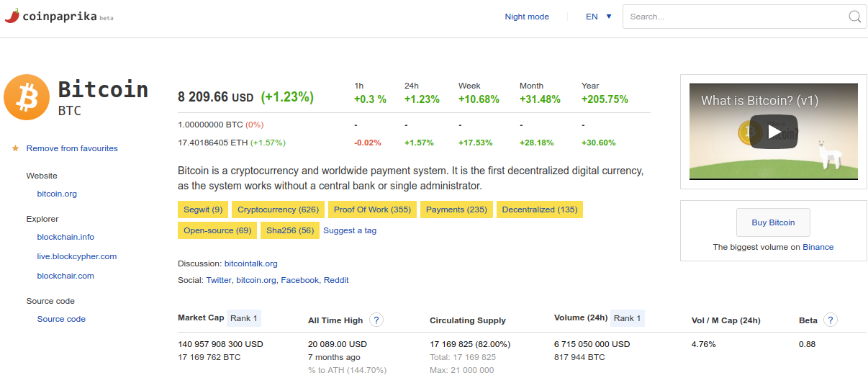Toggle Night mode
This screenshot has height=383, width=868.
pyautogui.click(x=527, y=17)
